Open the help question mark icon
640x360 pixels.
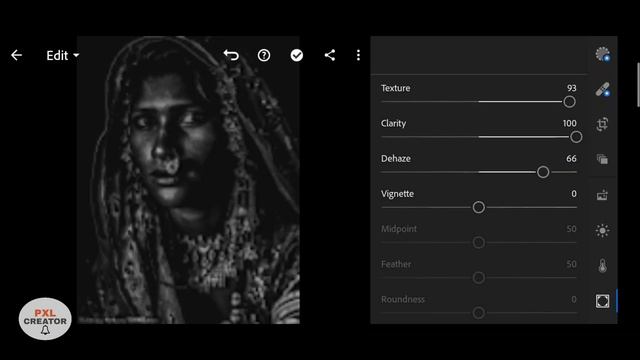pyautogui.click(x=264, y=55)
